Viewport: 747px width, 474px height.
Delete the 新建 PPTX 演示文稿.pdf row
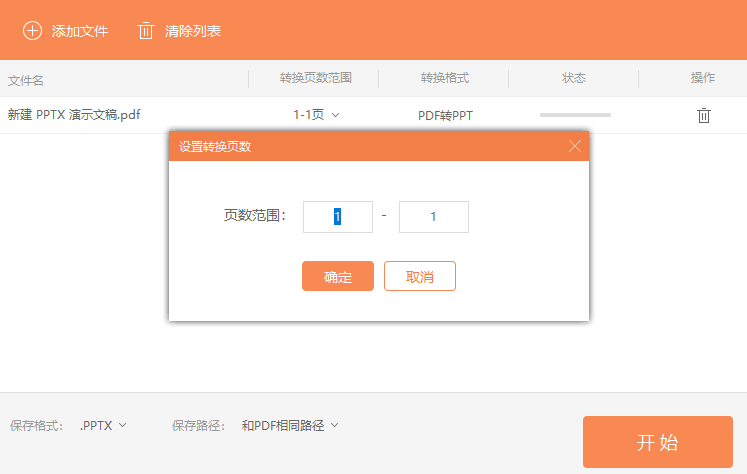[x=704, y=115]
